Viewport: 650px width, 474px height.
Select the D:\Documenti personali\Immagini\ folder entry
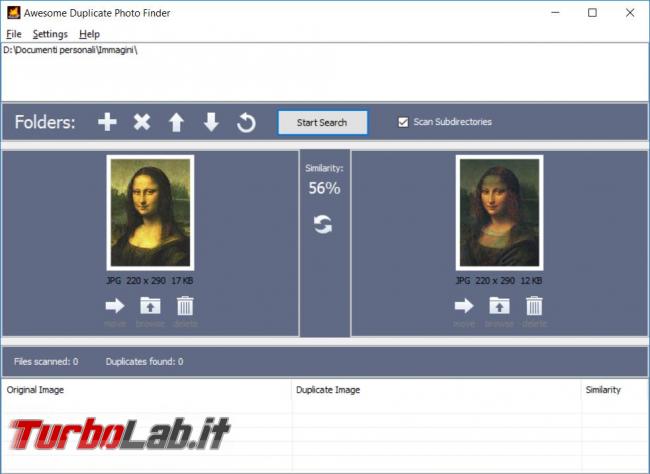coord(70,50)
